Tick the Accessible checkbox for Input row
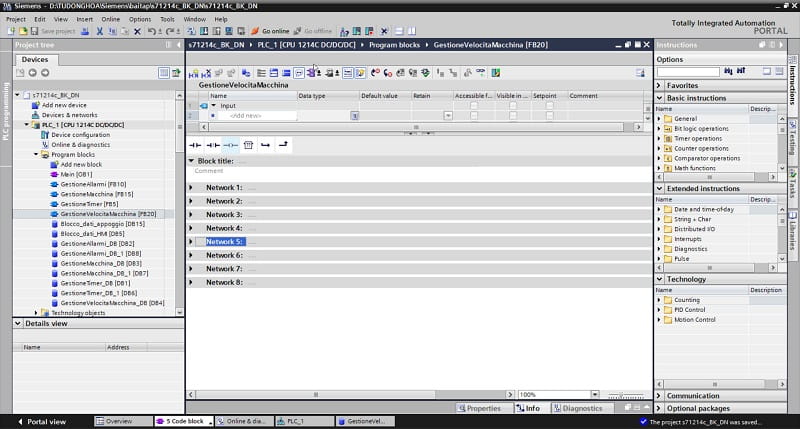This screenshot has height=429, width=800. coord(472,105)
